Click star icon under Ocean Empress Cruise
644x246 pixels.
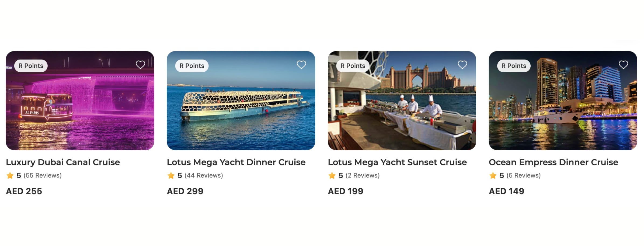[x=493, y=176]
